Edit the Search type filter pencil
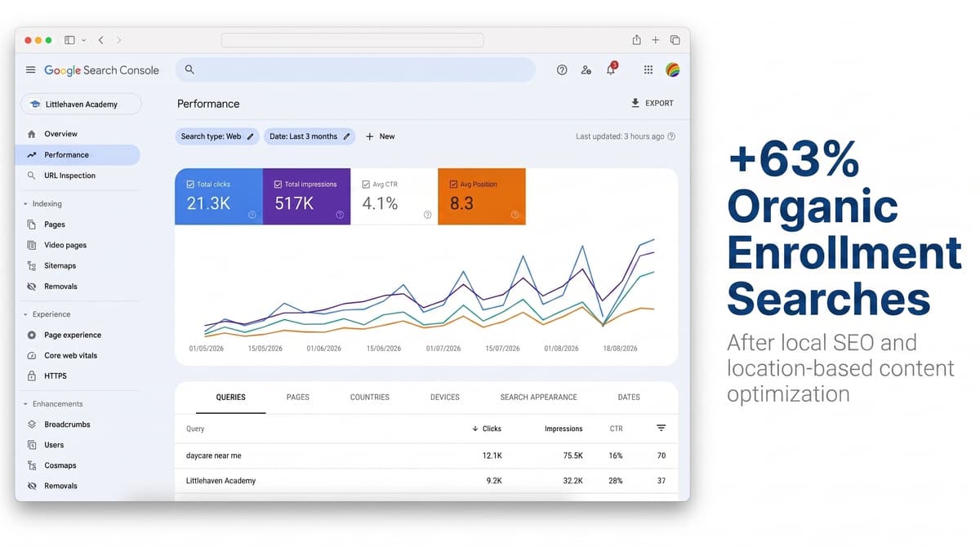The width and height of the screenshot is (980, 547). click(250, 136)
